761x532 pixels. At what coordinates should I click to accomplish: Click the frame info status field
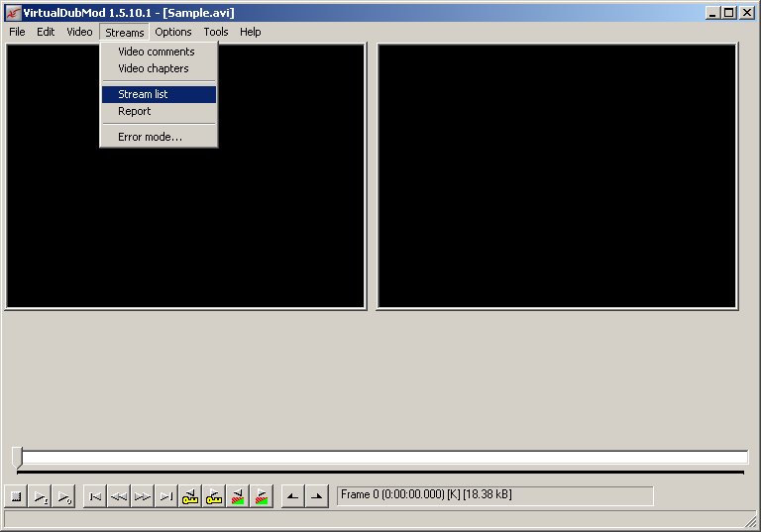pos(495,495)
